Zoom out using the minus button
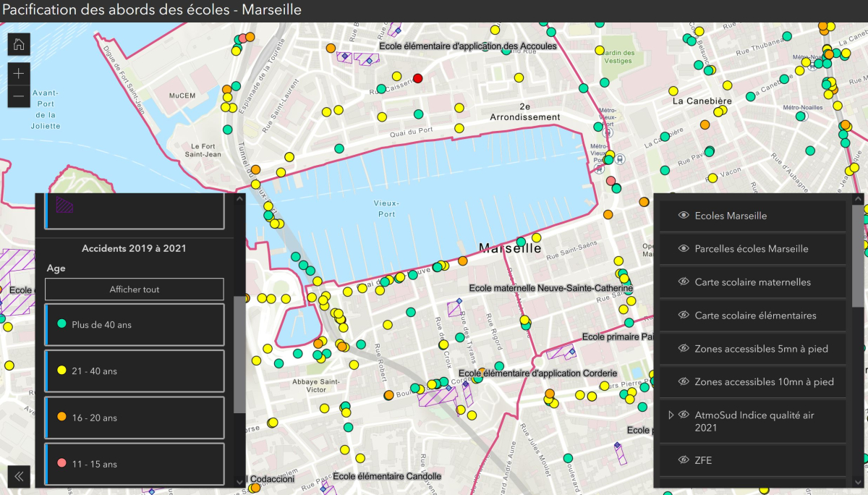The height and width of the screenshot is (495, 868). [19, 96]
